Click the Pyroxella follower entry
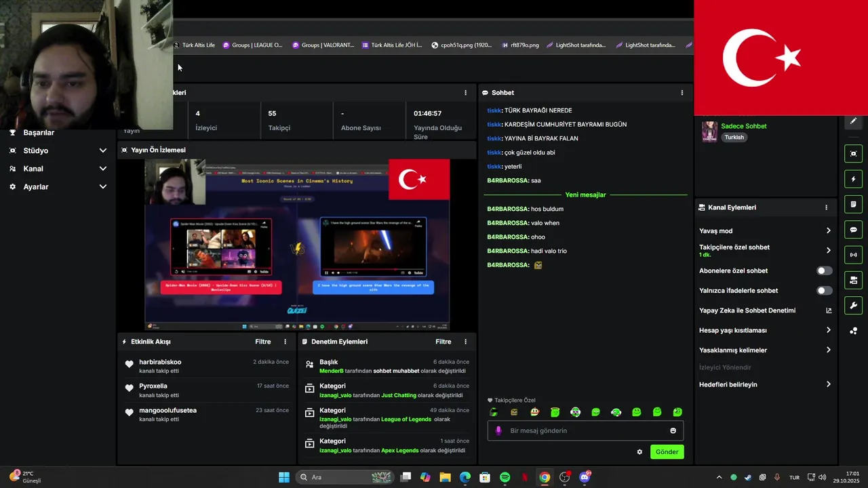The height and width of the screenshot is (488, 868). [206, 390]
